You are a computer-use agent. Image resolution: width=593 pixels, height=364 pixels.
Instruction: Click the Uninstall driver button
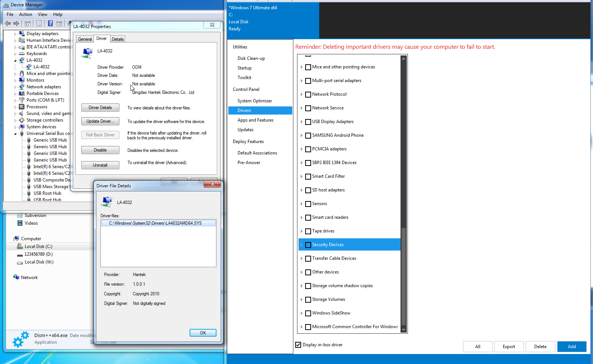(100, 165)
